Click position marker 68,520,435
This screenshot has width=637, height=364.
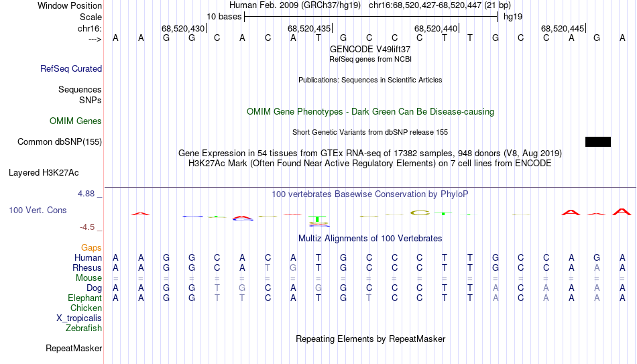(x=310, y=28)
